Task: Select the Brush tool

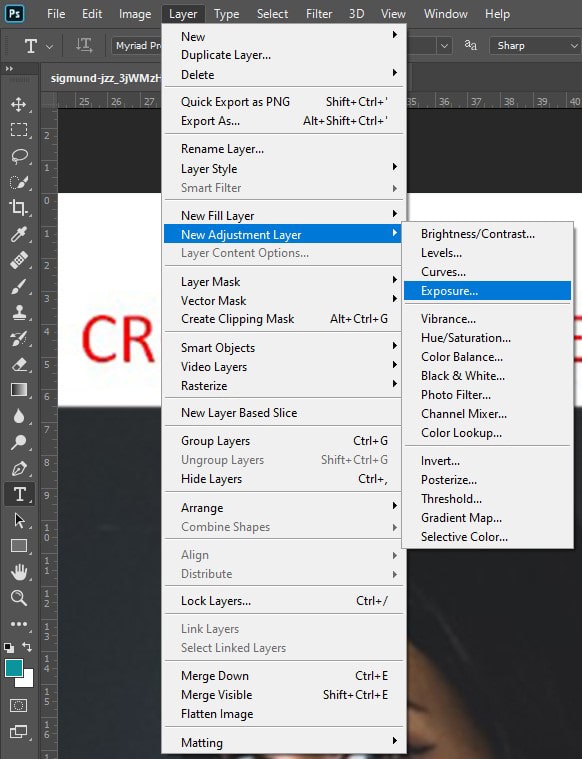Action: (19, 287)
